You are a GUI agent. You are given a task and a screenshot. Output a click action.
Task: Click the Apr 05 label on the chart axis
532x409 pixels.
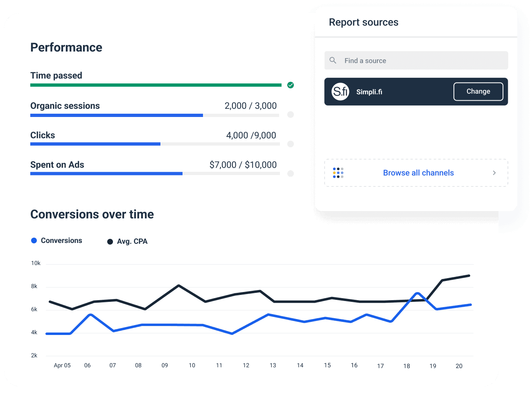(x=62, y=365)
